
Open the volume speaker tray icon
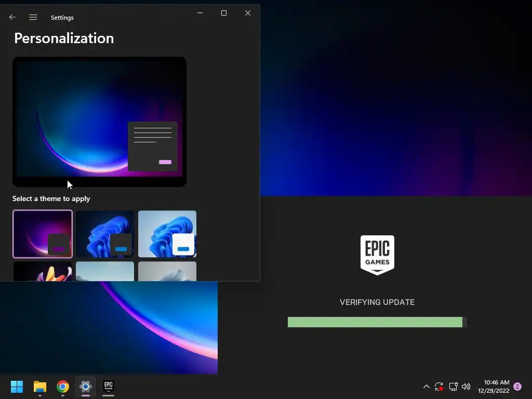(x=466, y=387)
